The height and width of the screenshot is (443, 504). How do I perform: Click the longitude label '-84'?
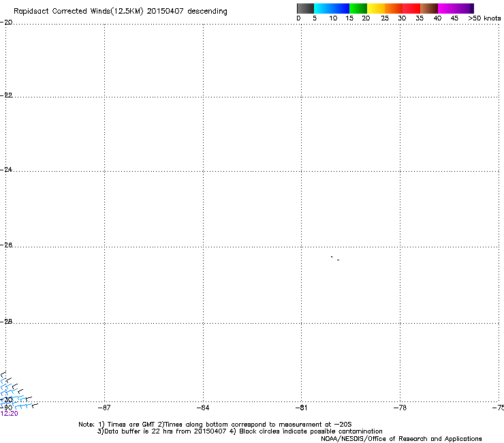pyautogui.click(x=203, y=408)
